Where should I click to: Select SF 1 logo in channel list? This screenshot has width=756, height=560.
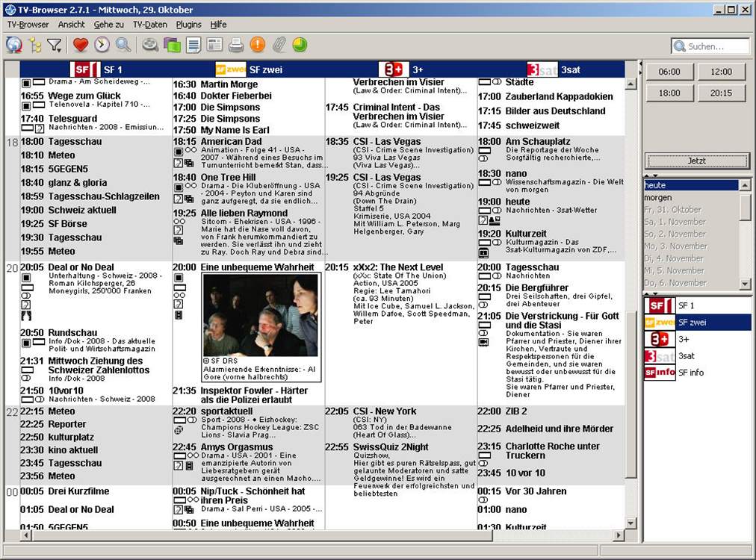click(660, 305)
